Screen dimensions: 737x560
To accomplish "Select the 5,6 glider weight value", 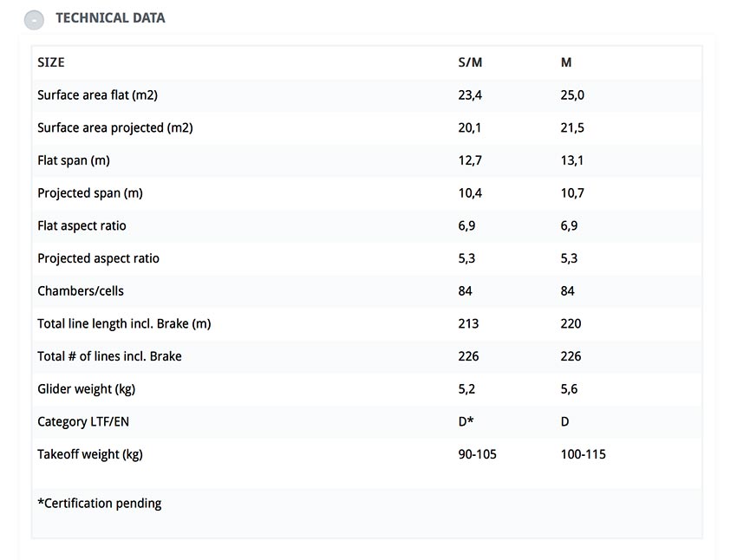I will (569, 389).
